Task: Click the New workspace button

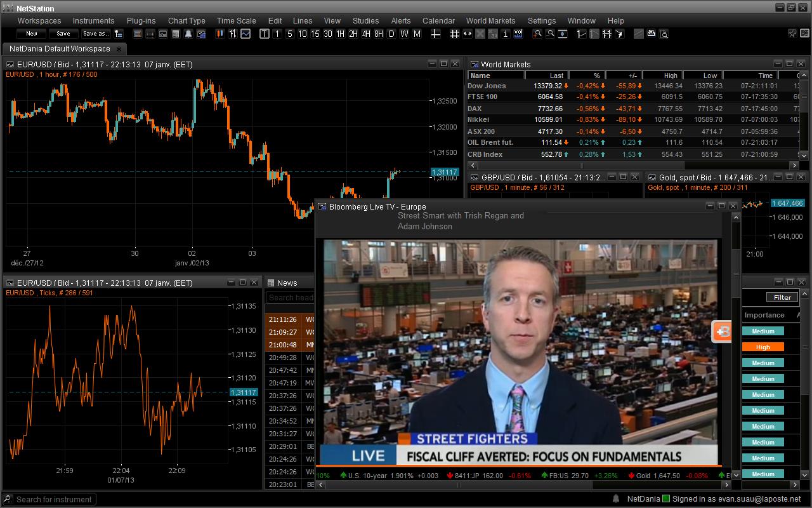Action: pos(32,34)
